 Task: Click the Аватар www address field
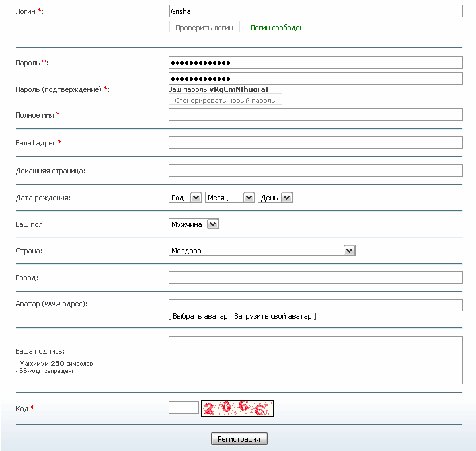[x=315, y=305]
